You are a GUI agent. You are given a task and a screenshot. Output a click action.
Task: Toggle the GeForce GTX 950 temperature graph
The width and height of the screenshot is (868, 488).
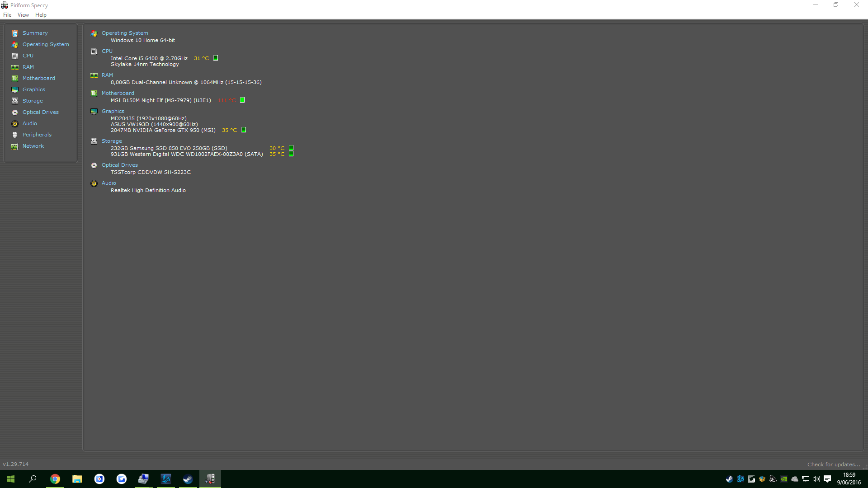pos(244,130)
